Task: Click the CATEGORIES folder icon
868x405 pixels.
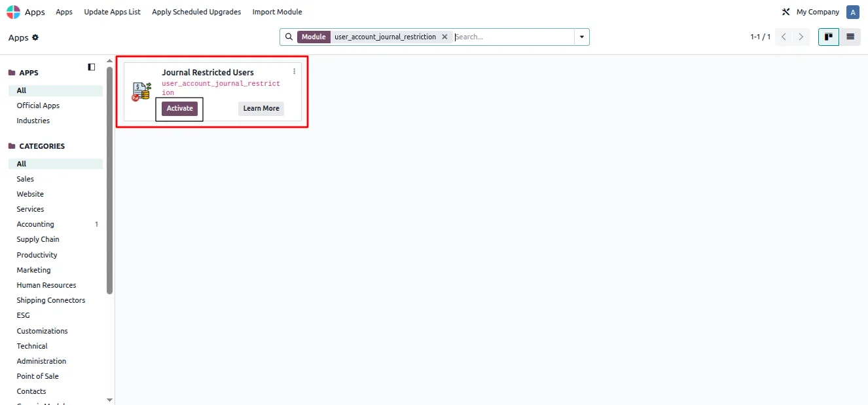Action: coord(12,146)
